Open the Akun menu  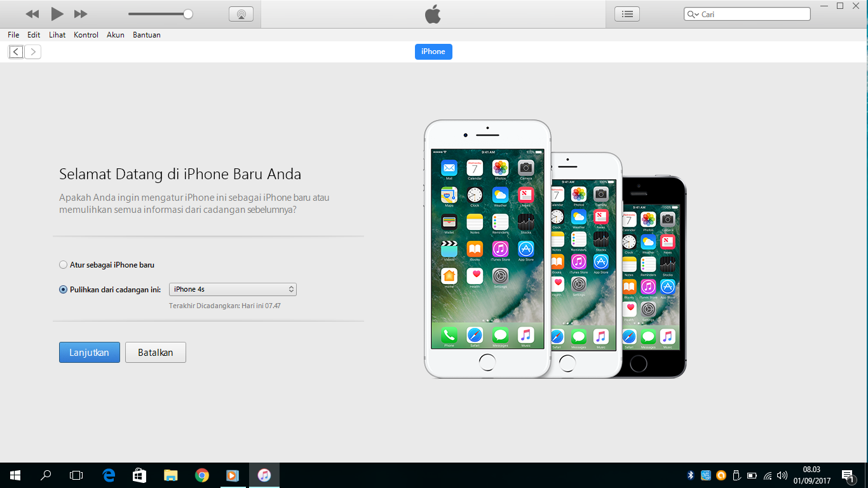[116, 35]
